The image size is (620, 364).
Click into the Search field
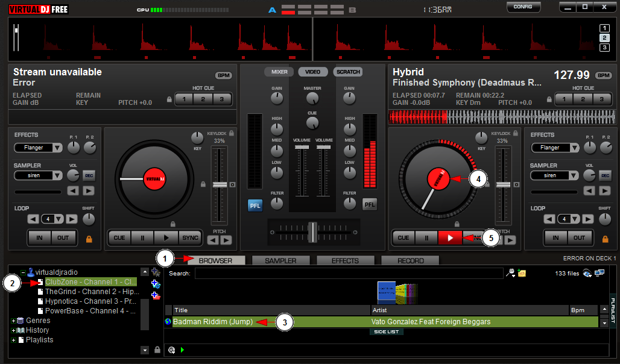pyautogui.click(x=349, y=273)
